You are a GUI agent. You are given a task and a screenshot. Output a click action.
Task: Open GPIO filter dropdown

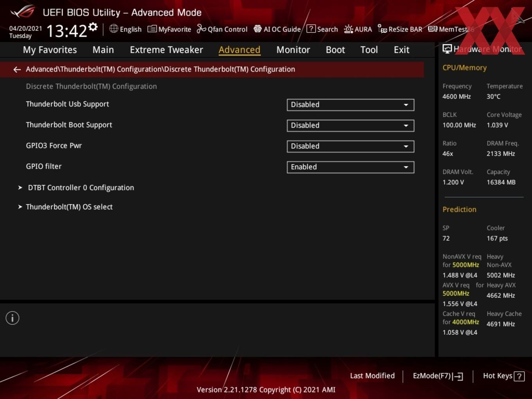[x=350, y=167]
